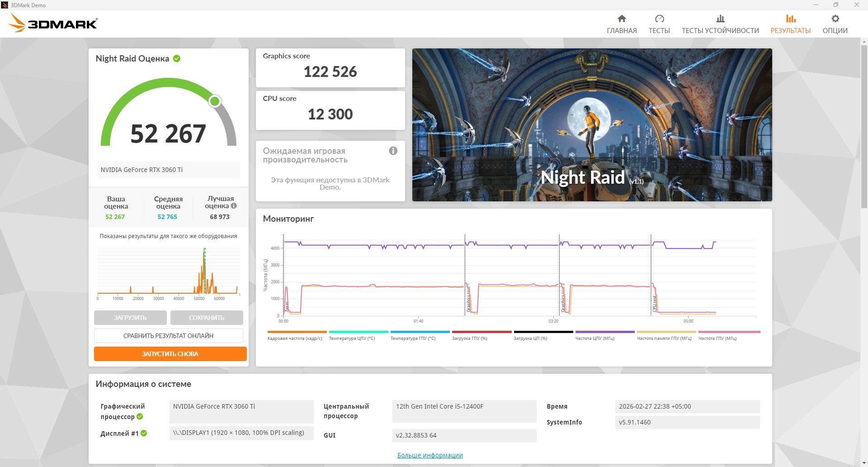The height and width of the screenshot is (467, 868).
Task: Open info icon for Ожидаемая игровая производительность
Action: pyautogui.click(x=393, y=151)
